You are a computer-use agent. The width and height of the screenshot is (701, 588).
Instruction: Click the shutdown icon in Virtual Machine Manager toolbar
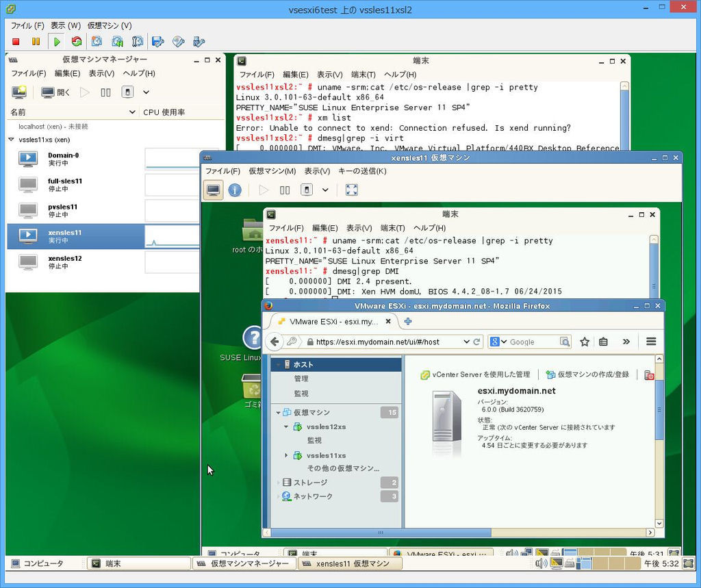coord(127,92)
